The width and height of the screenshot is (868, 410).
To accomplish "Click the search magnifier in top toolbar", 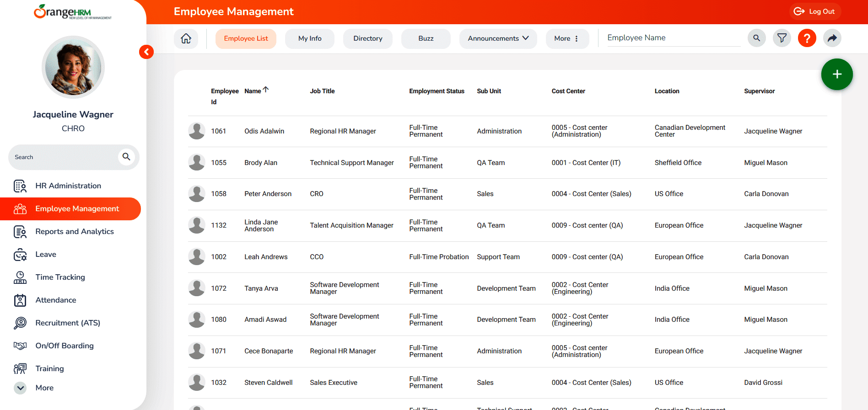I will (756, 38).
